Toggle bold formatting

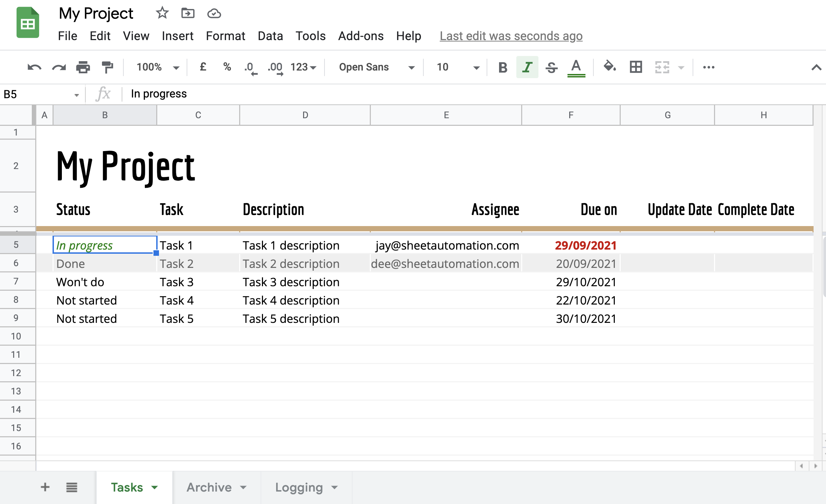503,67
